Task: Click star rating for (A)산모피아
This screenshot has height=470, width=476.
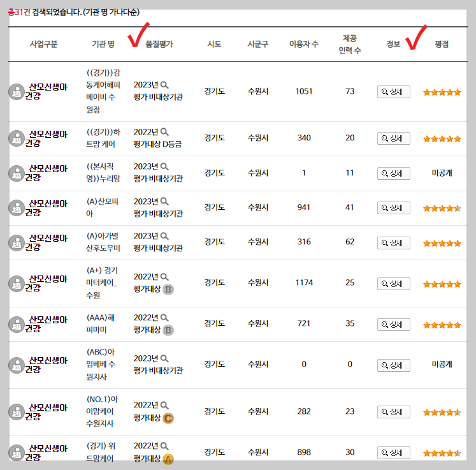Action: pyautogui.click(x=442, y=208)
